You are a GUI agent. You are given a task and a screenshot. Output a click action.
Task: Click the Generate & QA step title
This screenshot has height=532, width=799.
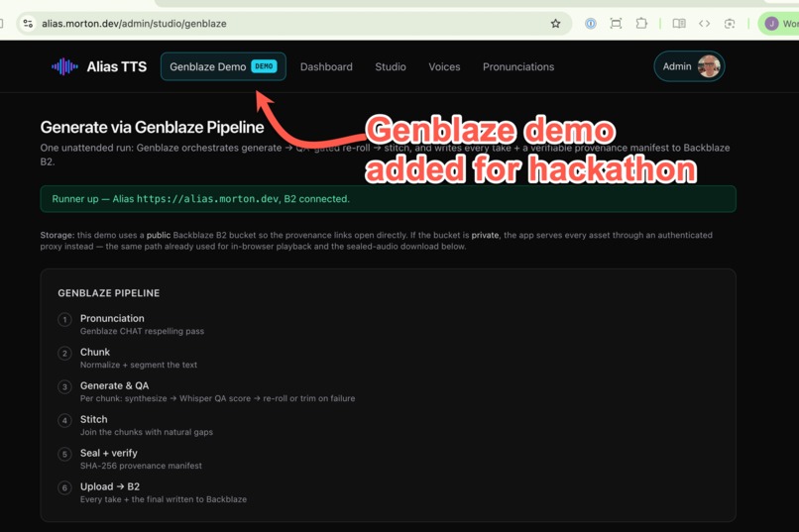pyautogui.click(x=115, y=385)
